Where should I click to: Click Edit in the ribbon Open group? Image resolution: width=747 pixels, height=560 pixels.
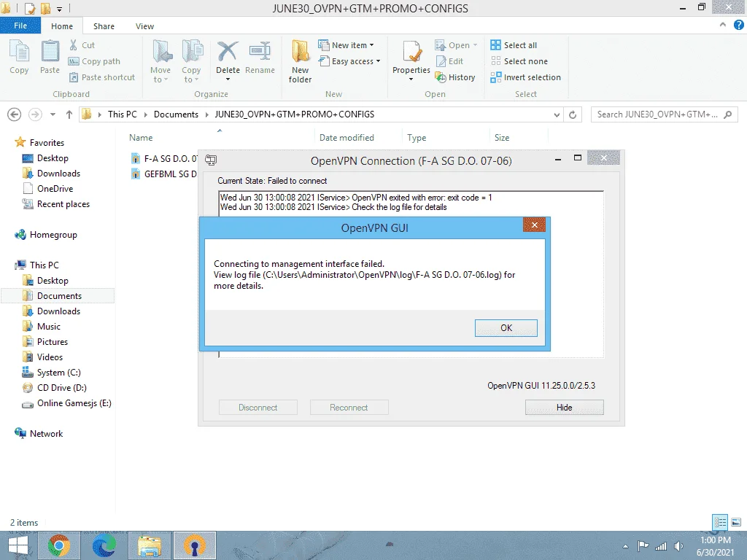[449, 61]
